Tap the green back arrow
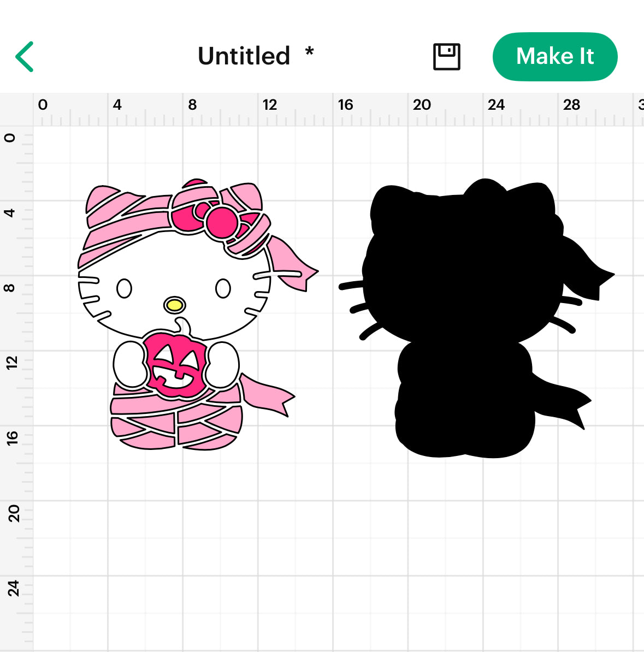This screenshot has width=644, height=652. tap(24, 57)
